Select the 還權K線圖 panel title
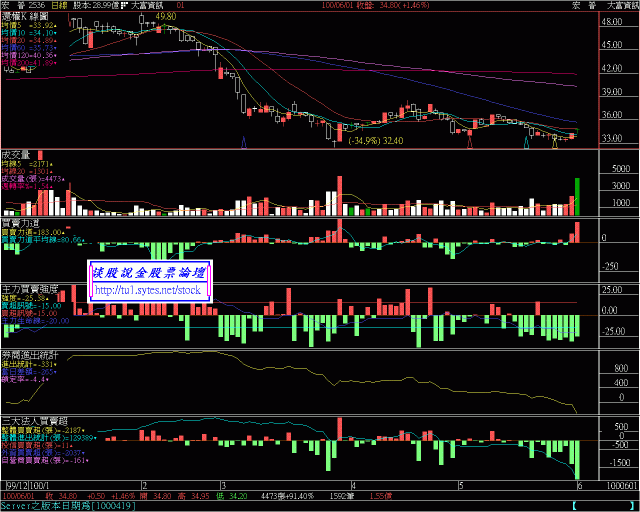640x512 pixels. click(25, 16)
